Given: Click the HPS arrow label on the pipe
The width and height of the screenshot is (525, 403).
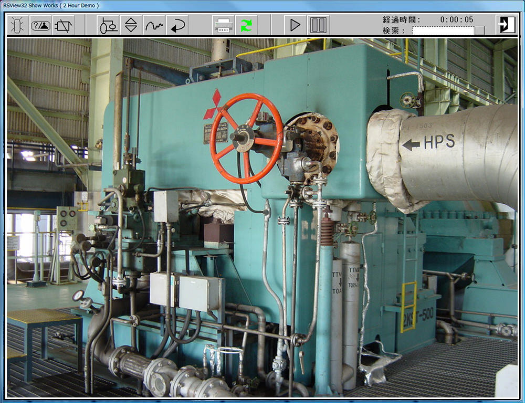Looking at the screenshot, I should pyautogui.click(x=429, y=142).
